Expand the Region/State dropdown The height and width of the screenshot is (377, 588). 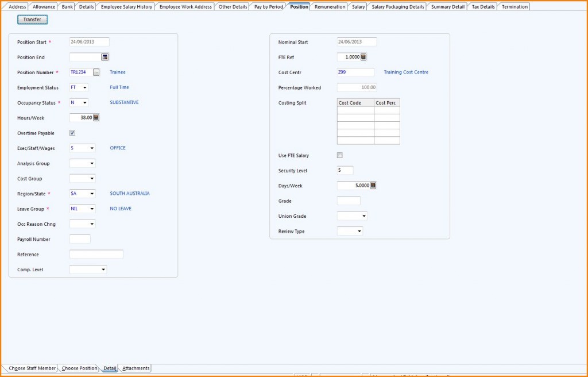point(92,194)
